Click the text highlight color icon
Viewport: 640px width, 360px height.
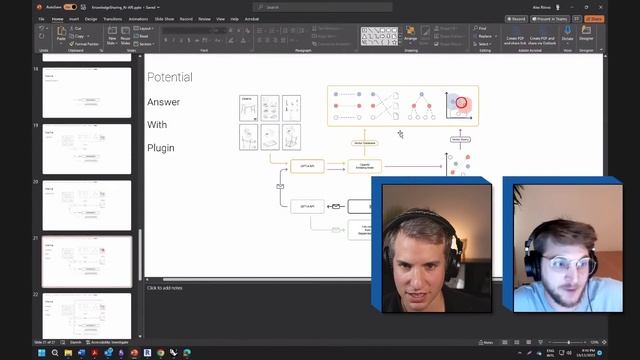pyautogui.click(x=231, y=40)
